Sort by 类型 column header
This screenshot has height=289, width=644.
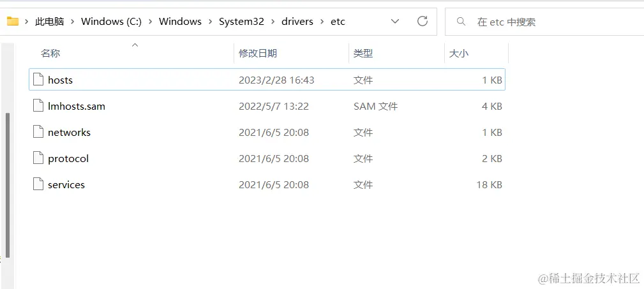(363, 54)
